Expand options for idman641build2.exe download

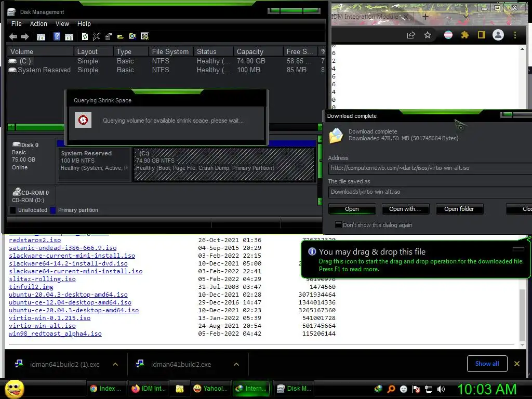tap(236, 364)
